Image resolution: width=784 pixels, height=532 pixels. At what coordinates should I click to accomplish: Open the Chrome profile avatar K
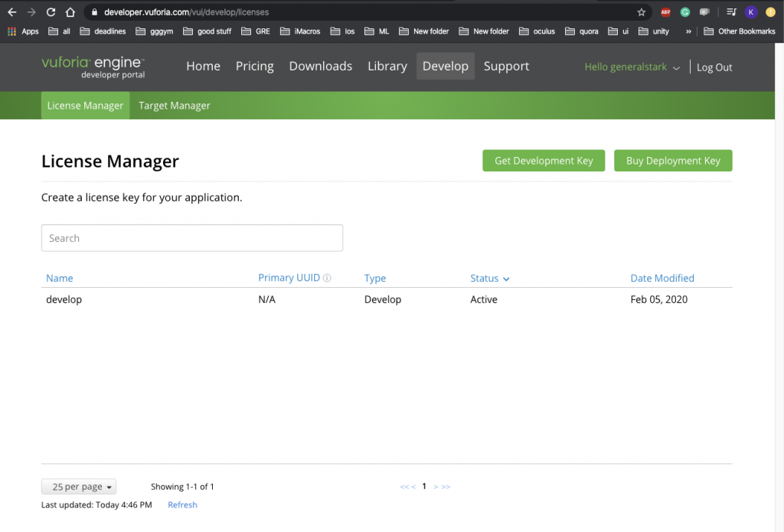(751, 12)
